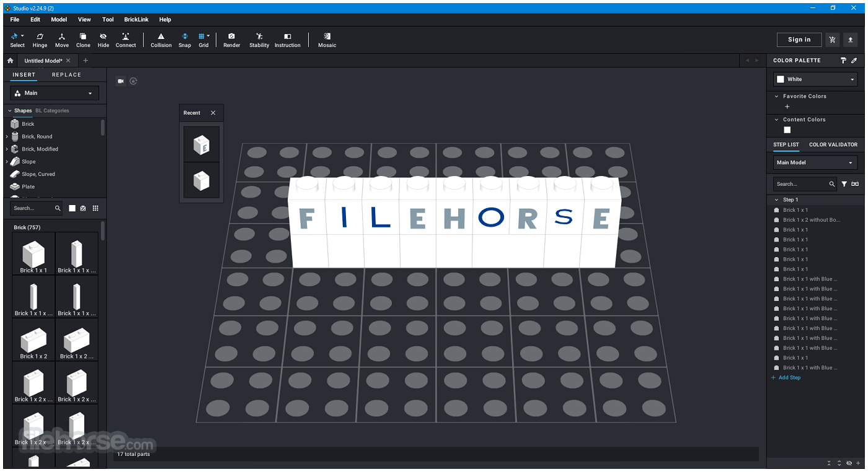868x472 pixels.
Task: Select the white swatch under Content Colors
Action: [x=787, y=130]
